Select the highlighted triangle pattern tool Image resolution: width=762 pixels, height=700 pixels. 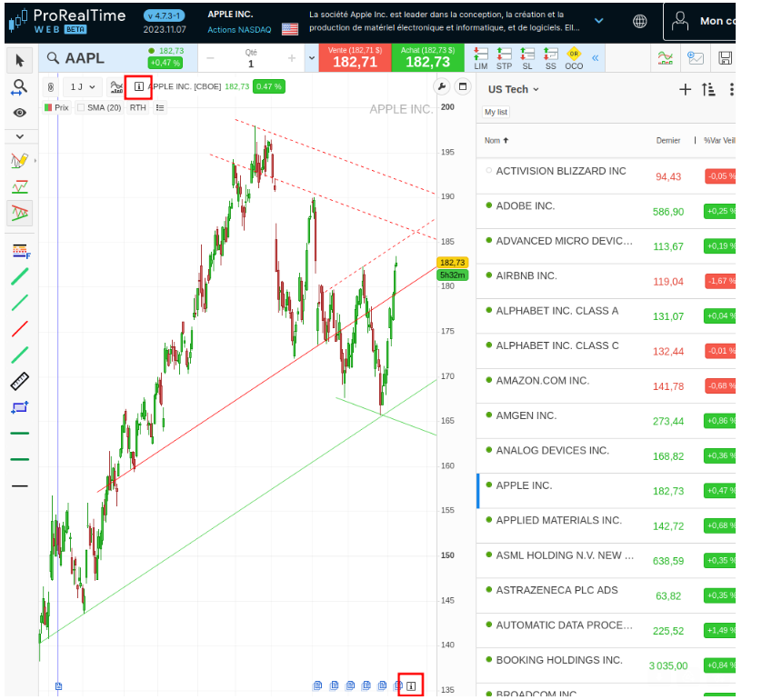[x=19, y=213]
